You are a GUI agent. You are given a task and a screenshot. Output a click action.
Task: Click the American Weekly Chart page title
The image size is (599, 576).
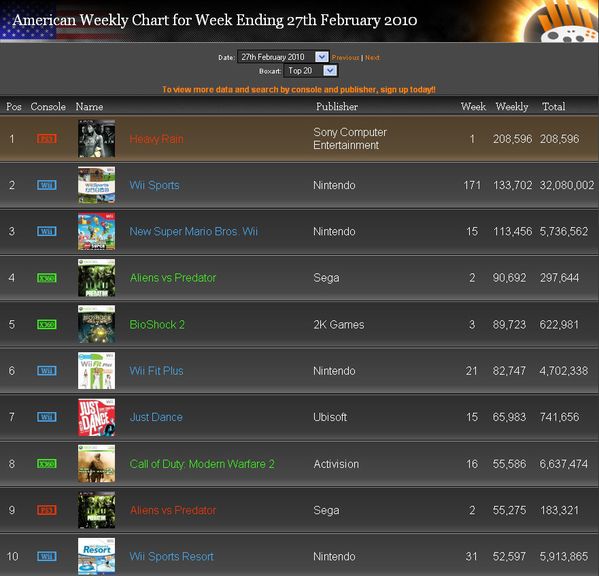pyautogui.click(x=215, y=20)
